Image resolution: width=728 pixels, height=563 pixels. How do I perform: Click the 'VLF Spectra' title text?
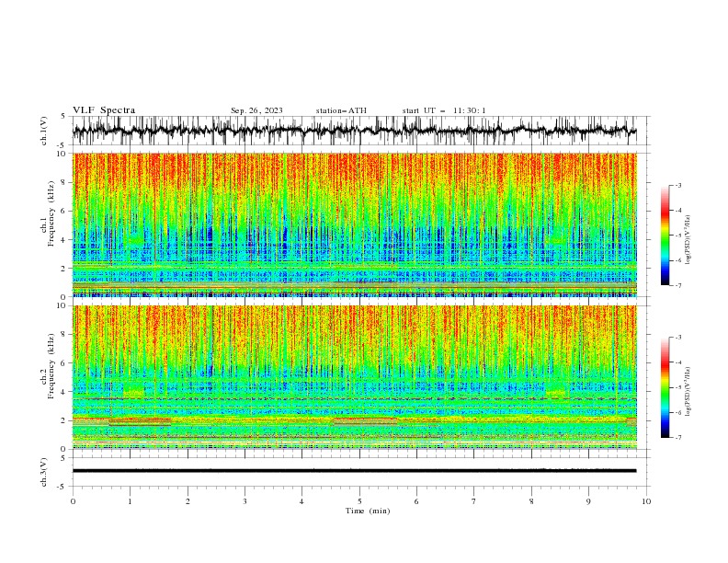pyautogui.click(x=104, y=110)
